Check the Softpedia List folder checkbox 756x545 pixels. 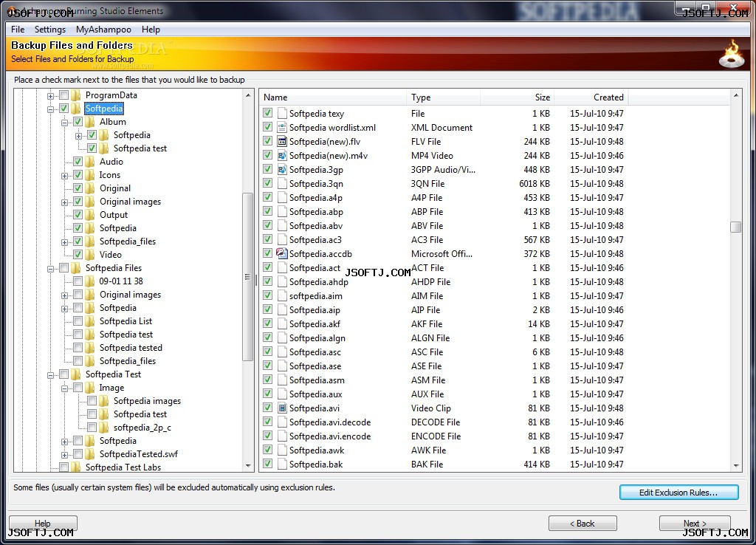[78, 321]
